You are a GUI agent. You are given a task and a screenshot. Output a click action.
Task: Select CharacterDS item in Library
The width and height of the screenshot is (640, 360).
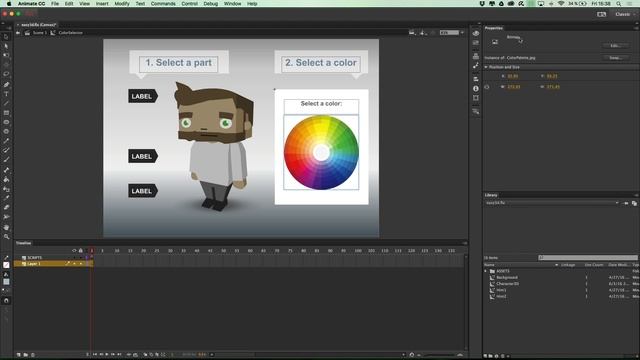[x=507, y=284]
